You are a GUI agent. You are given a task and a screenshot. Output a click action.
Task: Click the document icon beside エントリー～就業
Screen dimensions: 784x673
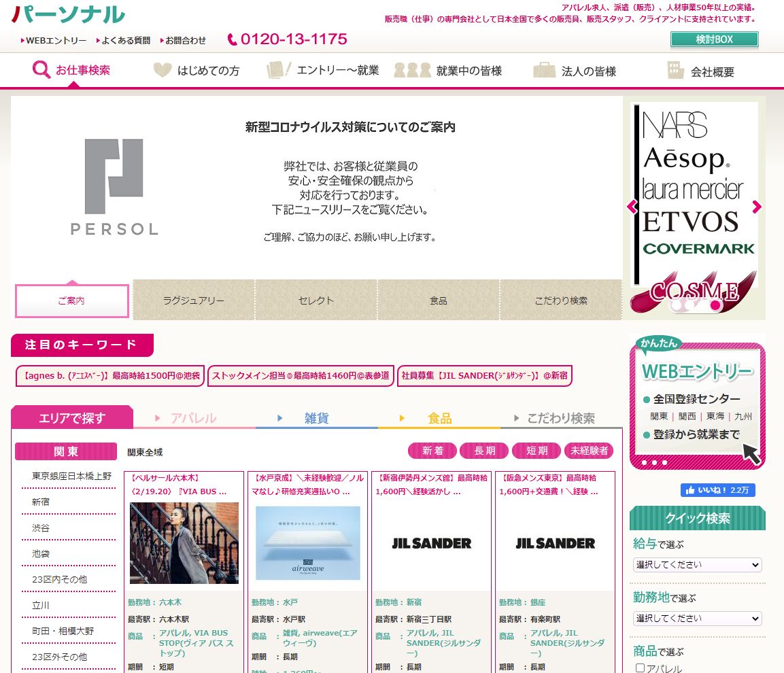279,70
